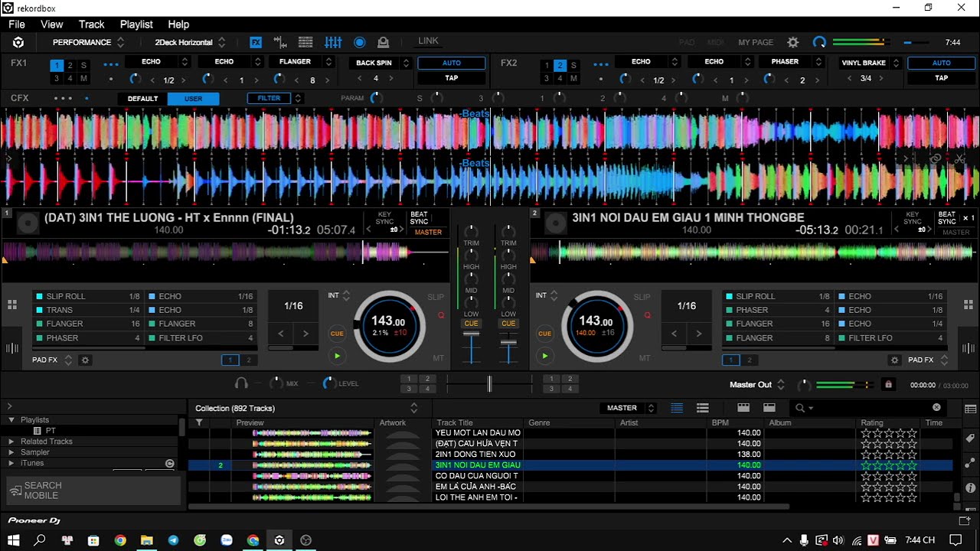Open pad FX settings gear on deck 1

[x=86, y=360]
